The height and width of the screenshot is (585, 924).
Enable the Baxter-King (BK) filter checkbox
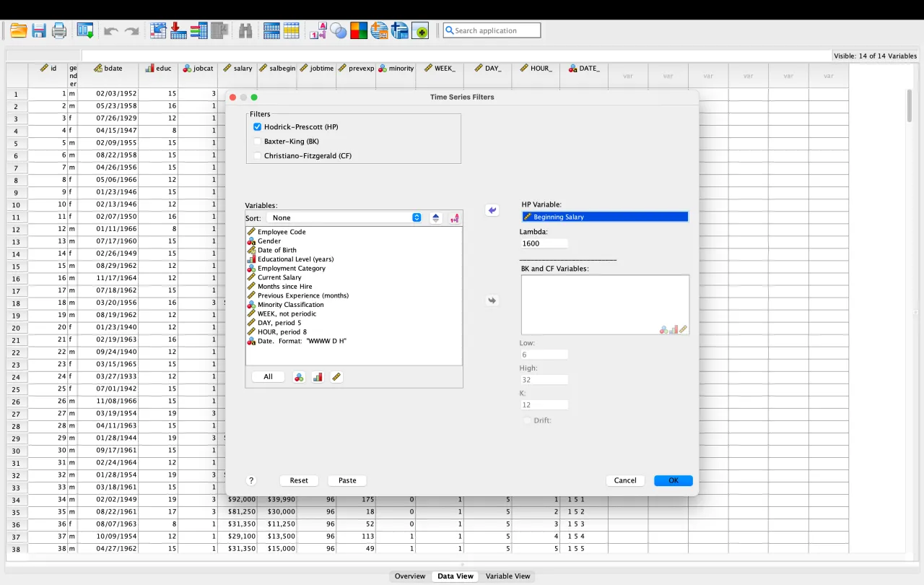pyautogui.click(x=258, y=142)
